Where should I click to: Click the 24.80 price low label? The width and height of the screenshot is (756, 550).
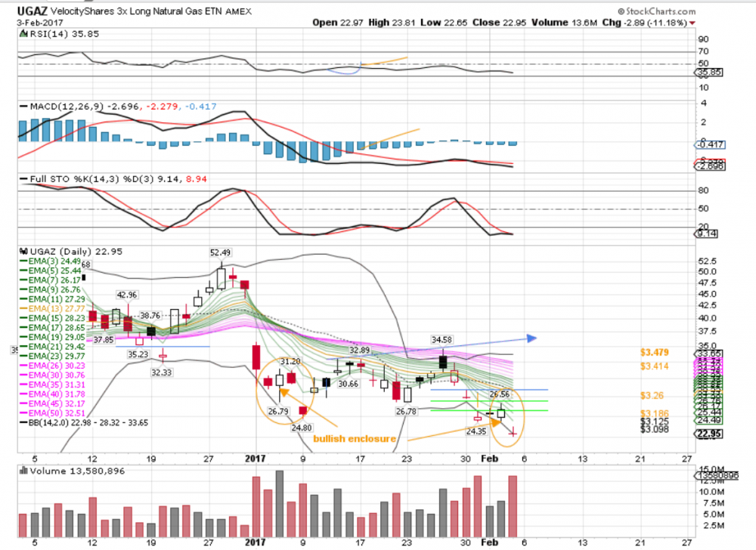point(302,428)
